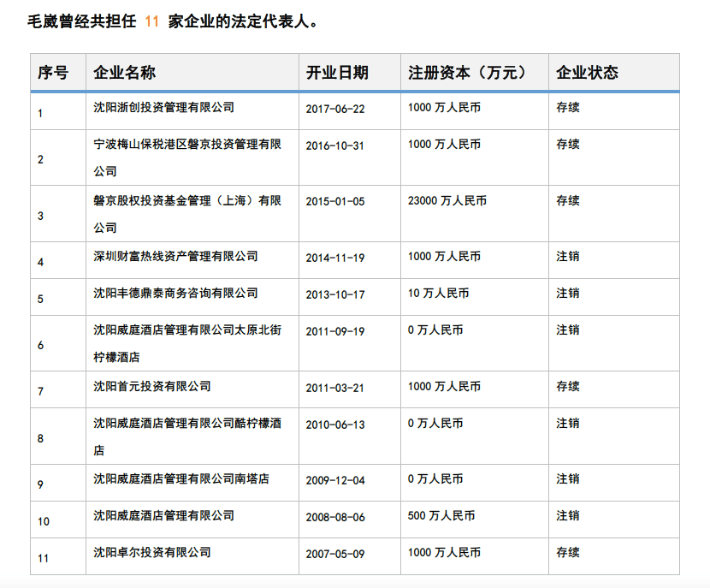Image resolution: width=710 pixels, height=588 pixels.
Task: Click the orange number 11 in heading
Action: 152,21
